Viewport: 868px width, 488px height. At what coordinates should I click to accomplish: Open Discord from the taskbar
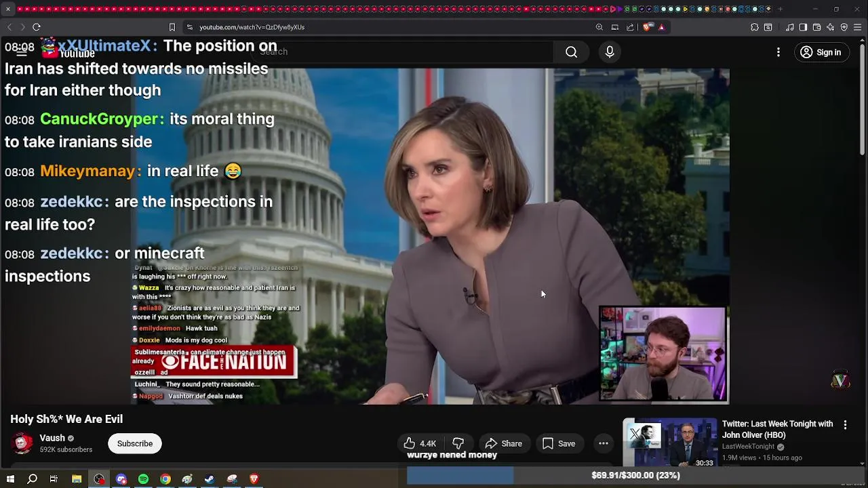coord(121,479)
